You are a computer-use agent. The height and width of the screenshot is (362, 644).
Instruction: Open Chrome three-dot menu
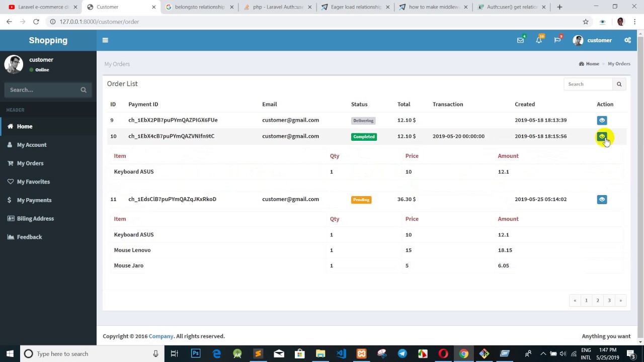pos(635,22)
